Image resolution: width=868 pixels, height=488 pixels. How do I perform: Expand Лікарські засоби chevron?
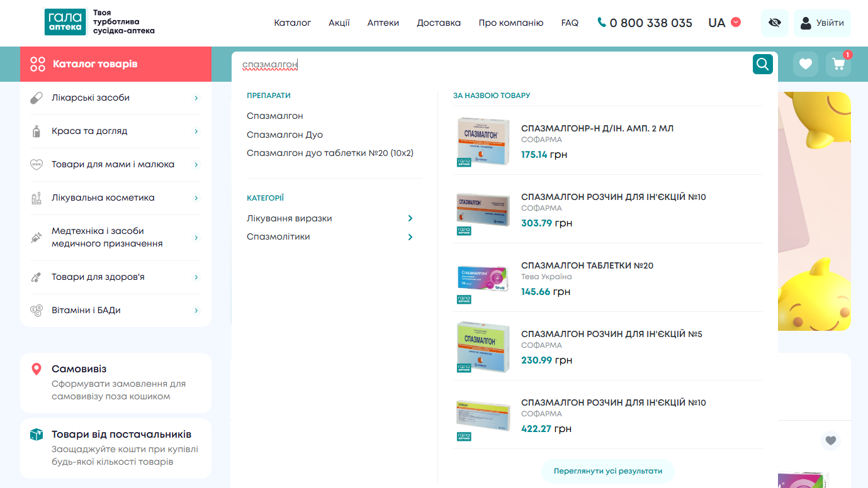coord(196,98)
